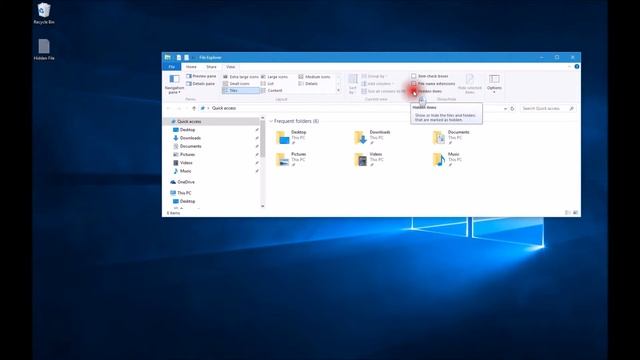Open the Desktop folder tile
This screenshot has width=640, height=360.
(x=291, y=138)
